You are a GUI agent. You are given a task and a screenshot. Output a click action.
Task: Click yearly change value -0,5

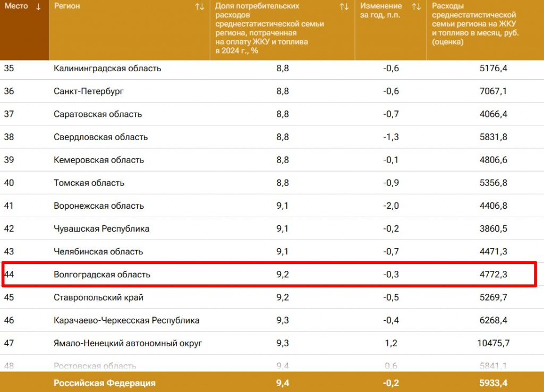[x=391, y=297]
